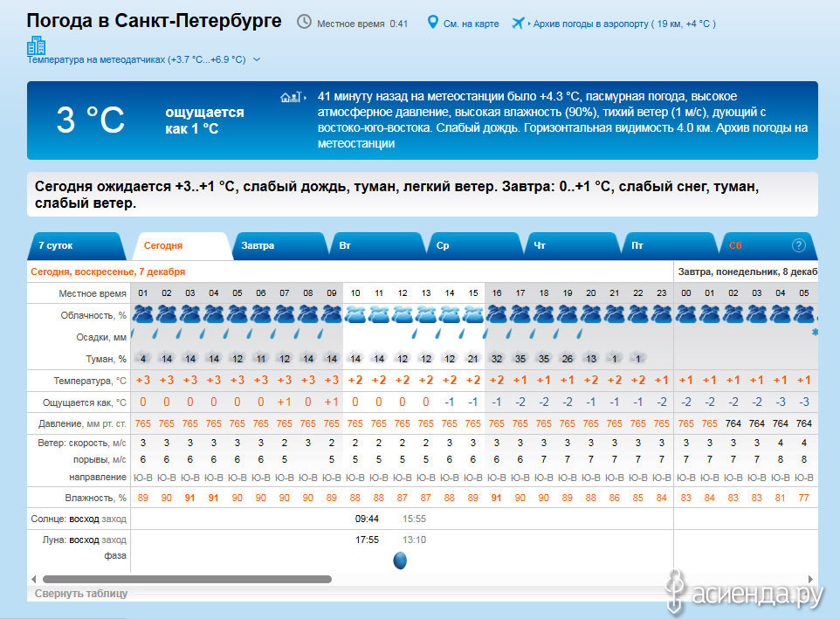Image resolution: width=840 pixels, height=619 pixels.
Task: Click the buildings icon above the sensor temperature
Action: [x=36, y=45]
